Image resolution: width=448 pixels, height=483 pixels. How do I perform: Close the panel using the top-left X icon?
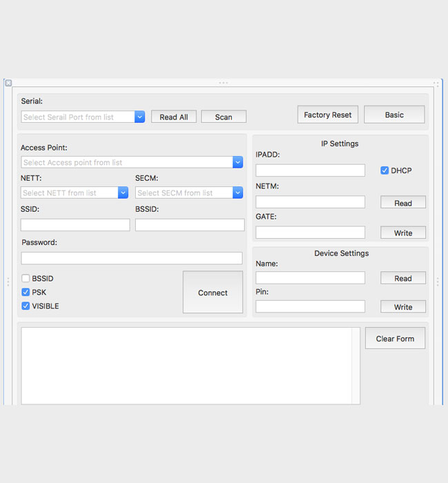8,83
